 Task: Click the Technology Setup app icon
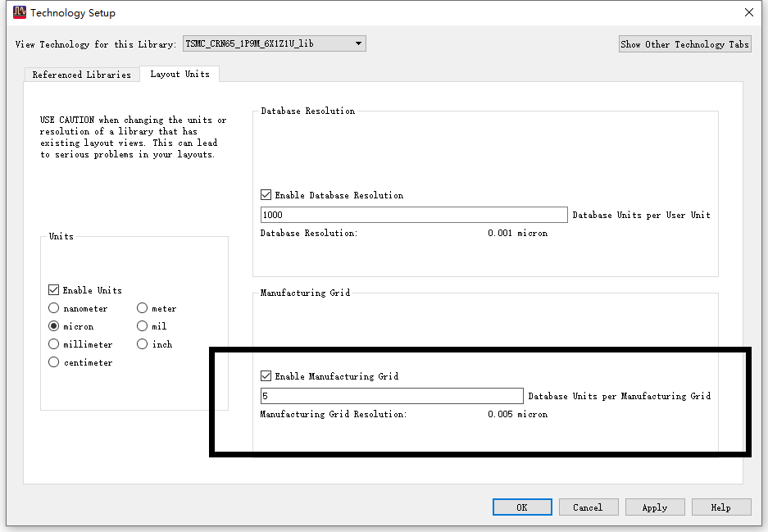click(x=20, y=12)
